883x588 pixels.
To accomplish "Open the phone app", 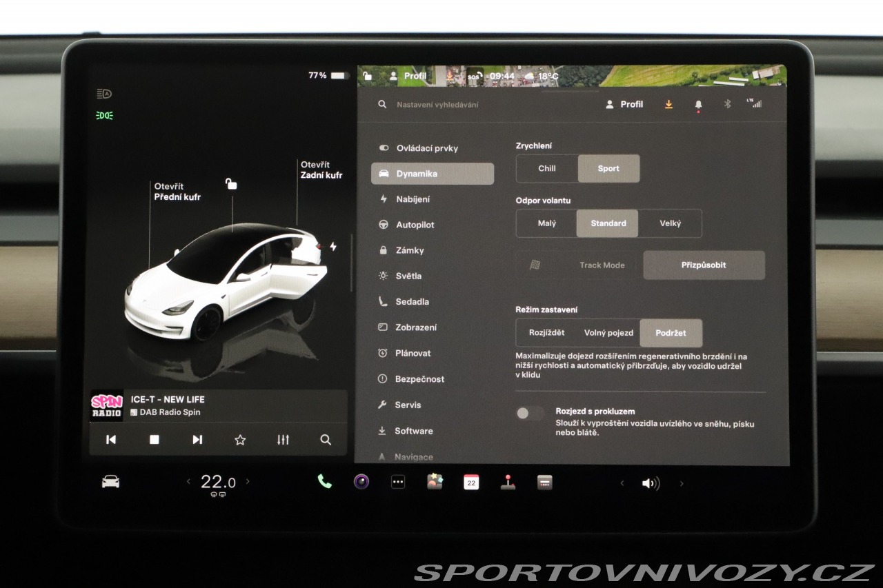I will click(x=324, y=482).
